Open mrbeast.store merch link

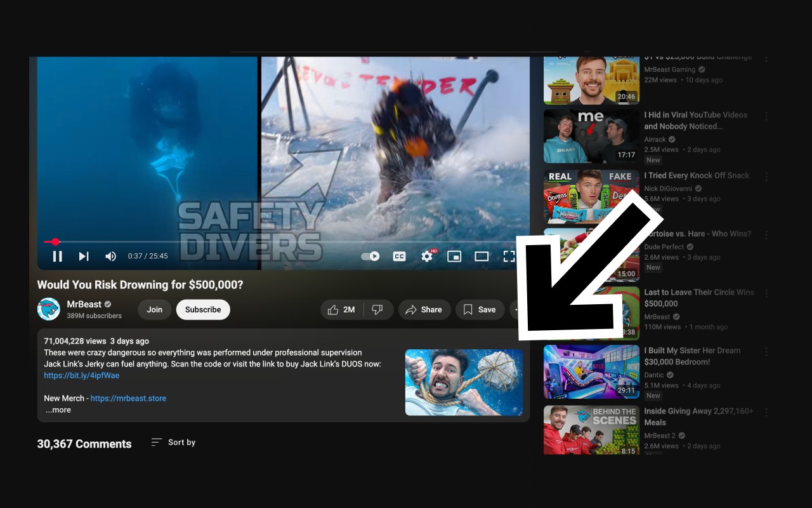tap(128, 398)
